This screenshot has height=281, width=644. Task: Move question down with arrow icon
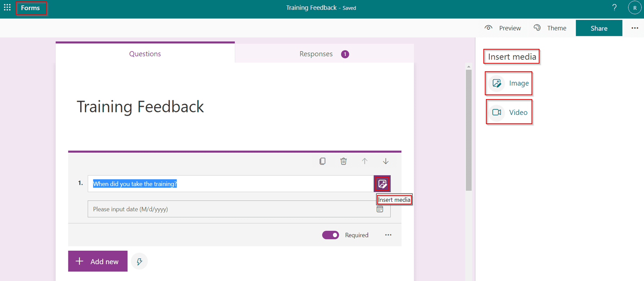click(x=386, y=161)
